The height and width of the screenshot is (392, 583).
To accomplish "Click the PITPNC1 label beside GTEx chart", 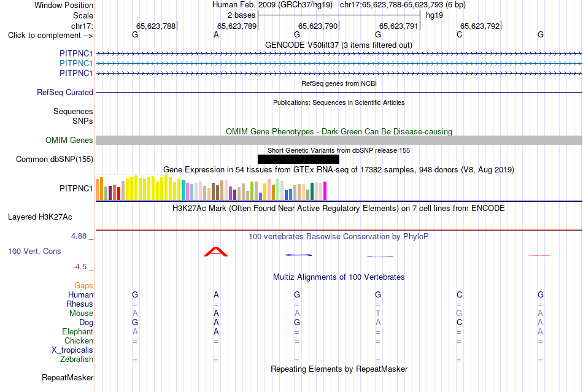I will (x=76, y=189).
